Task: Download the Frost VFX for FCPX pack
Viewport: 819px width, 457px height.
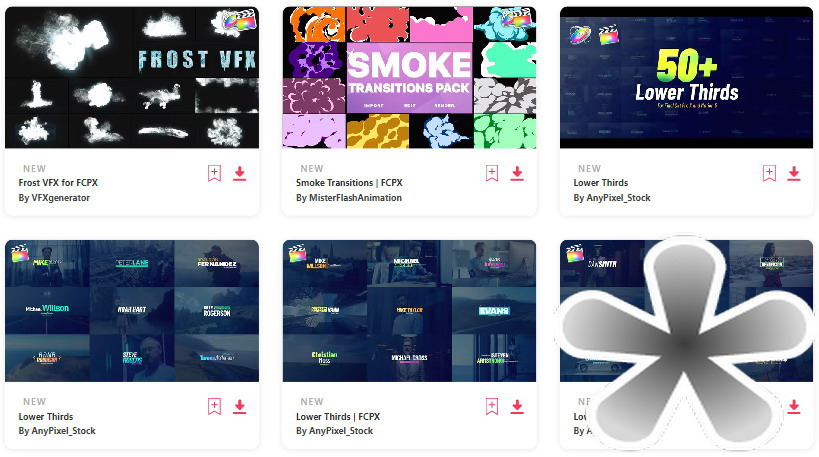Action: 240,173
